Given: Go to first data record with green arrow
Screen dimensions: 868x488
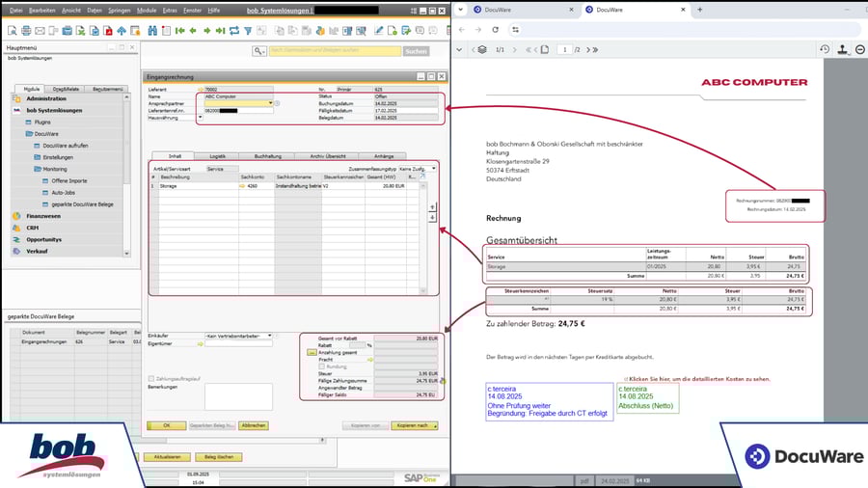Looking at the screenshot, I should [x=180, y=31].
